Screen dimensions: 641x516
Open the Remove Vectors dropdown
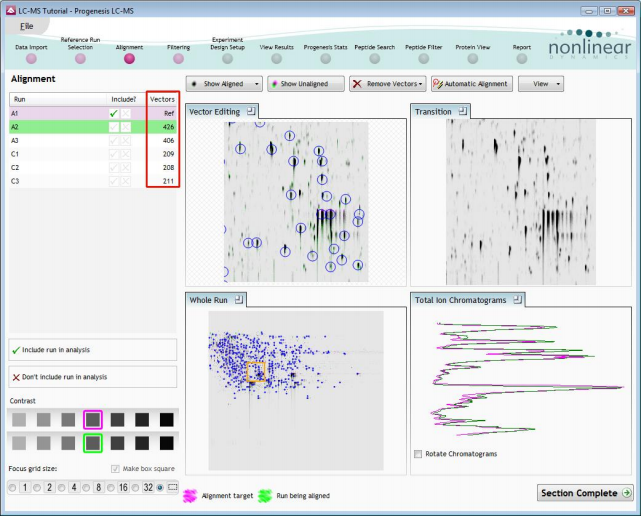(x=388, y=84)
